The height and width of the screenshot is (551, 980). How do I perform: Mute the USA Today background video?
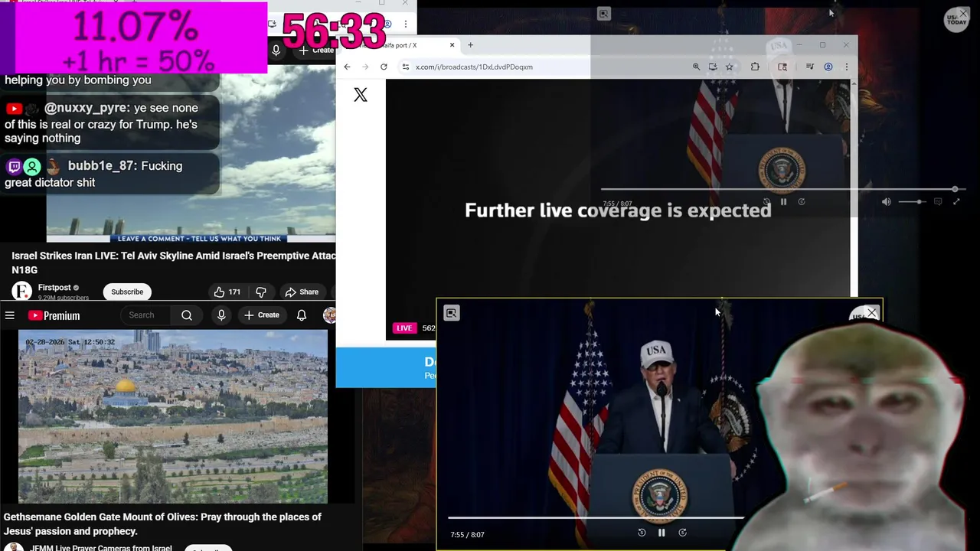tap(886, 202)
